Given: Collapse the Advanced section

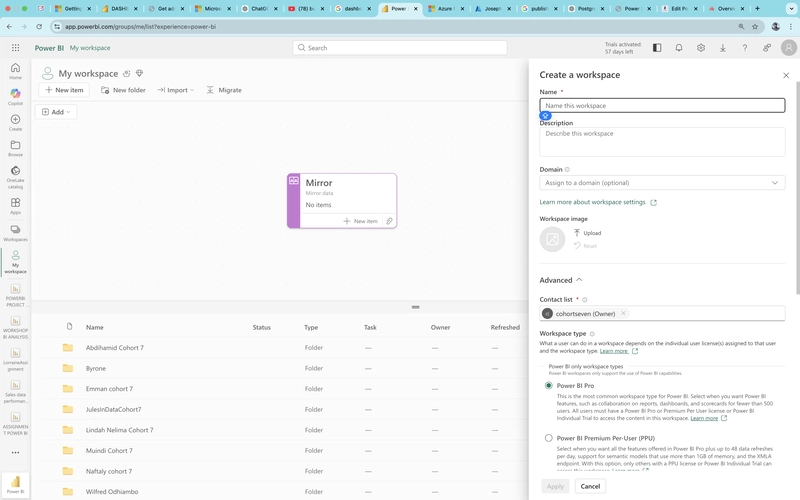Looking at the screenshot, I should (561, 280).
